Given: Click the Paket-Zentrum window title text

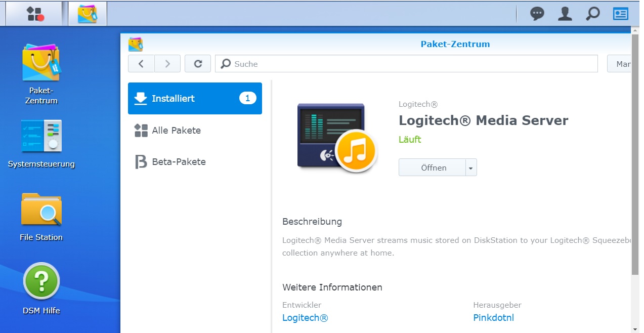Looking at the screenshot, I should click(455, 44).
